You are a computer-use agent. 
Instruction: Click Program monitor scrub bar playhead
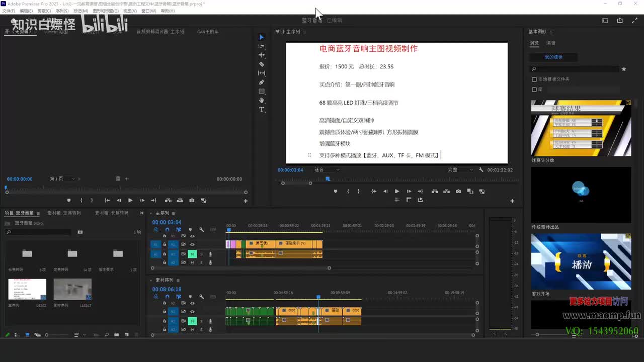click(x=328, y=178)
